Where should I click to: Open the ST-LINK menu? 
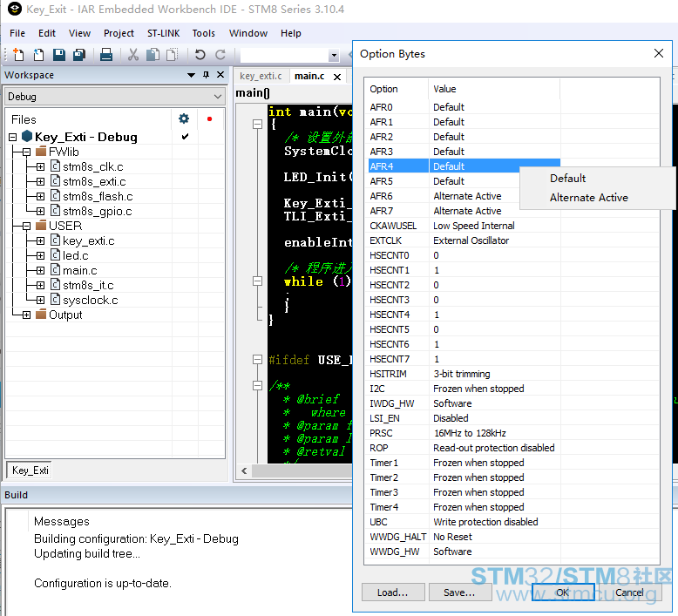click(164, 33)
